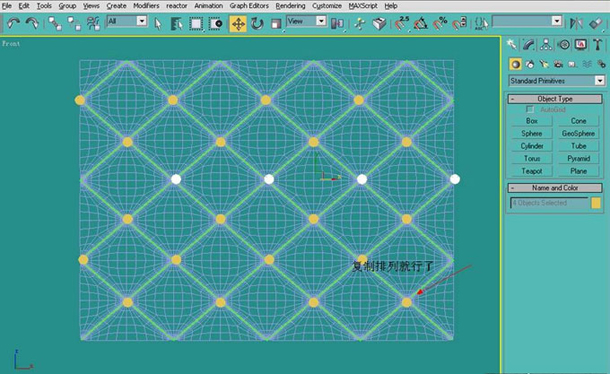Click the Undo arrow icon

[13, 24]
